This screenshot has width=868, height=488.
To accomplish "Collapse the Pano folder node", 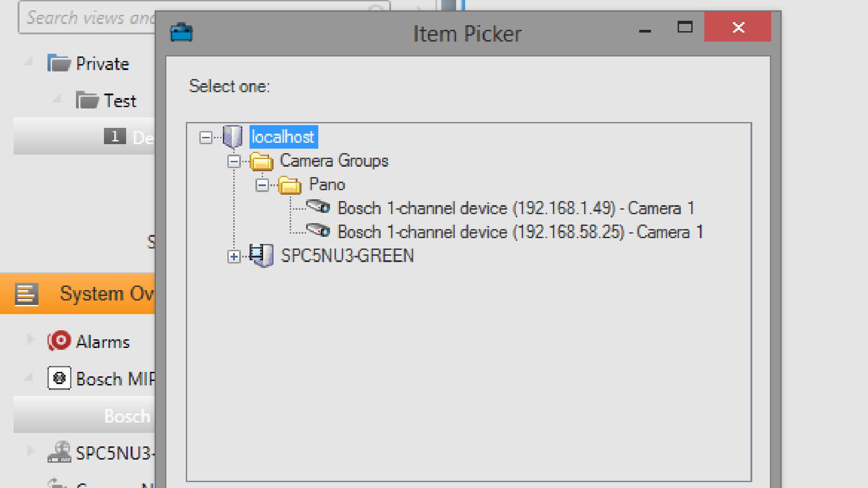I will (x=262, y=185).
